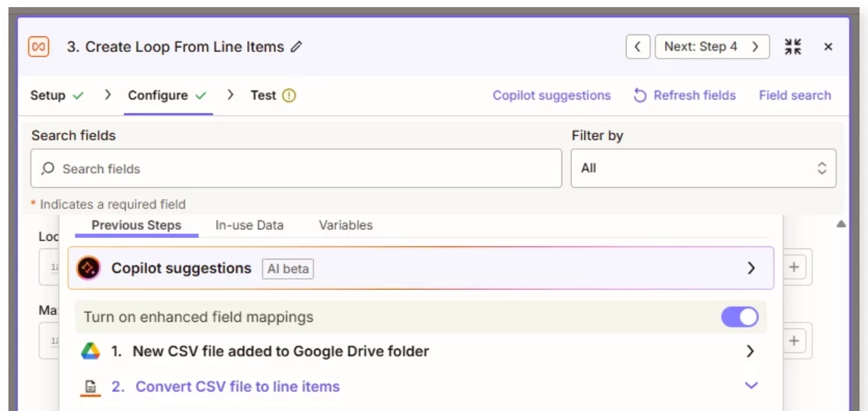Edit step name with pencil icon

coord(297,47)
